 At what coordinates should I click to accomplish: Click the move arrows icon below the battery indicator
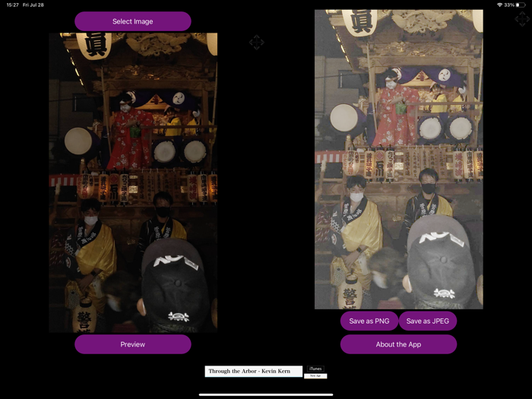[x=522, y=19]
